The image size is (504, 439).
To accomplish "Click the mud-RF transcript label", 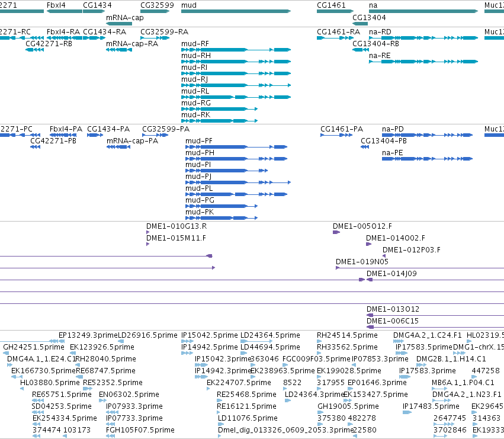I will coord(195,43).
